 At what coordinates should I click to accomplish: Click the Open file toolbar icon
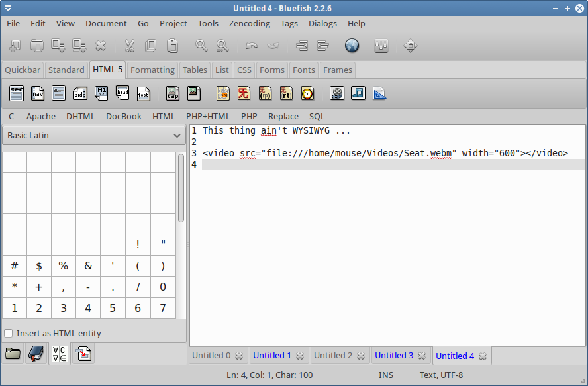point(37,46)
